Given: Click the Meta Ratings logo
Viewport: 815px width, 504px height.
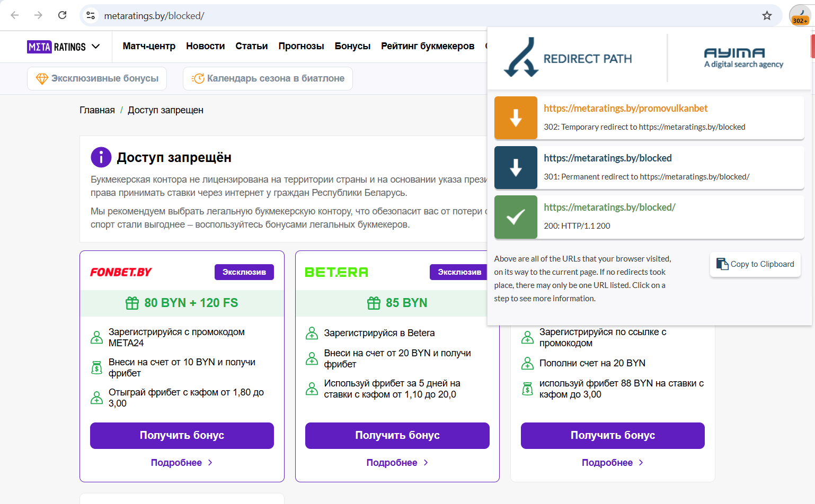Looking at the screenshot, I should (56, 47).
